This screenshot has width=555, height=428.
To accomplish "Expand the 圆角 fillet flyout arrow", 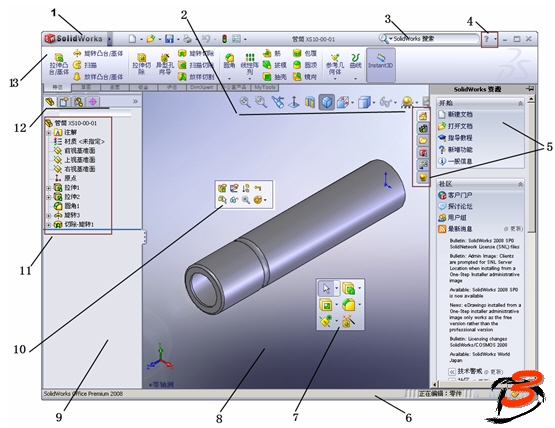I will click(x=229, y=78).
